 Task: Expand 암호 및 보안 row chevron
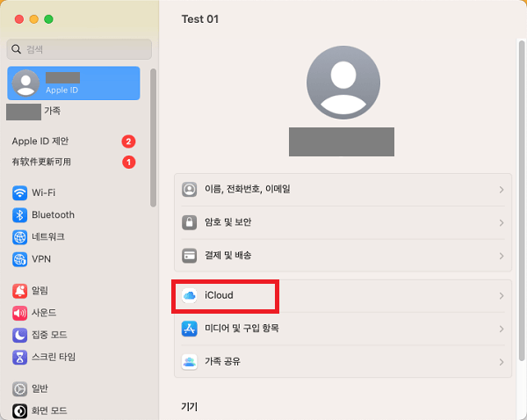pyautogui.click(x=502, y=222)
